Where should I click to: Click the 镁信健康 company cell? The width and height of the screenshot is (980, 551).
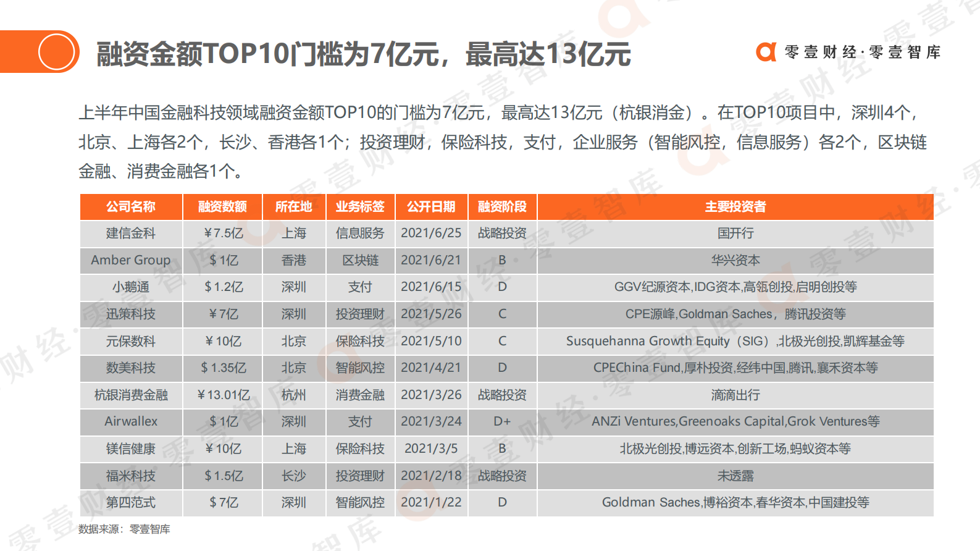(131, 448)
